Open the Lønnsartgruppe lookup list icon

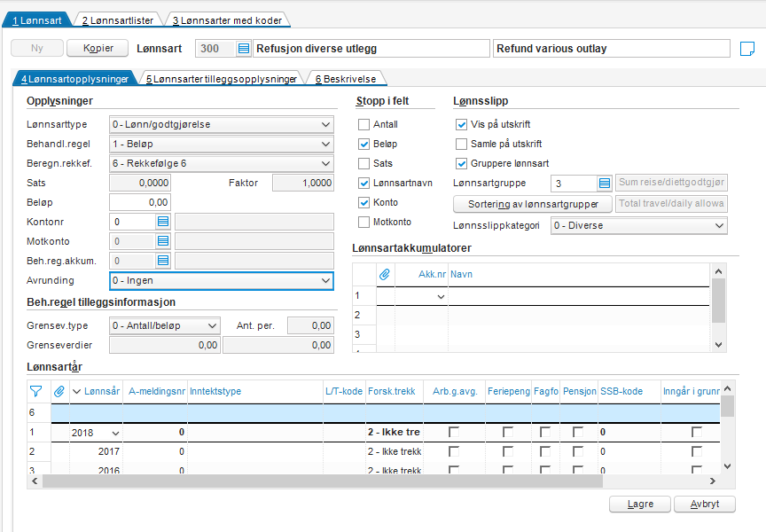pos(605,184)
